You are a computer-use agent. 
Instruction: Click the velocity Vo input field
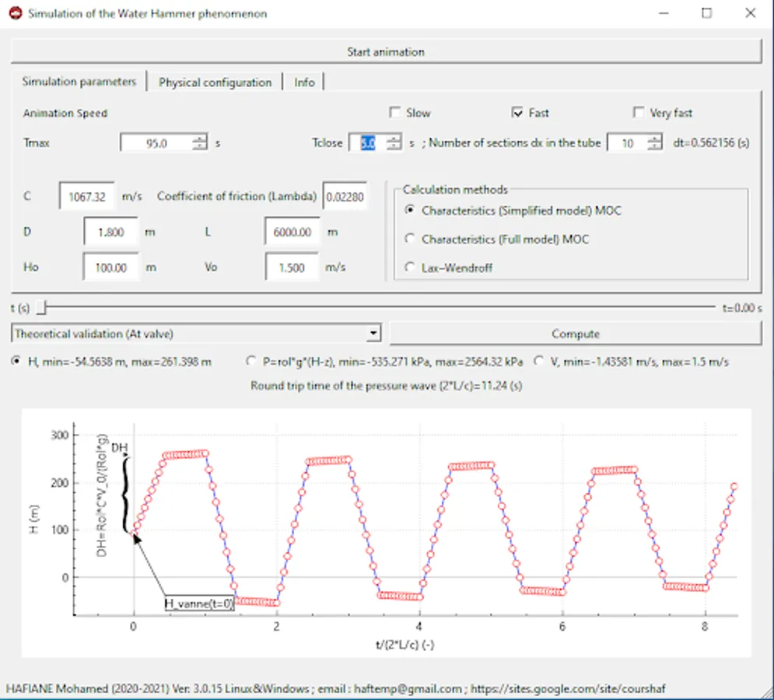292,267
